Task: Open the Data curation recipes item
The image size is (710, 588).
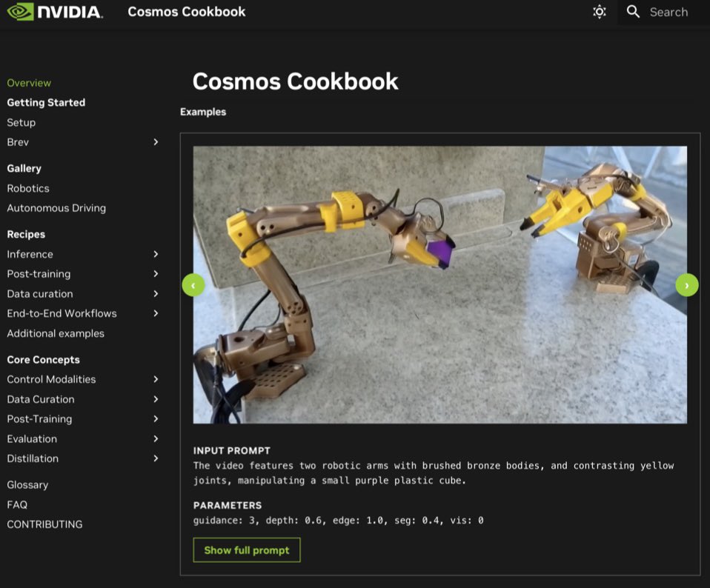Action: point(40,294)
